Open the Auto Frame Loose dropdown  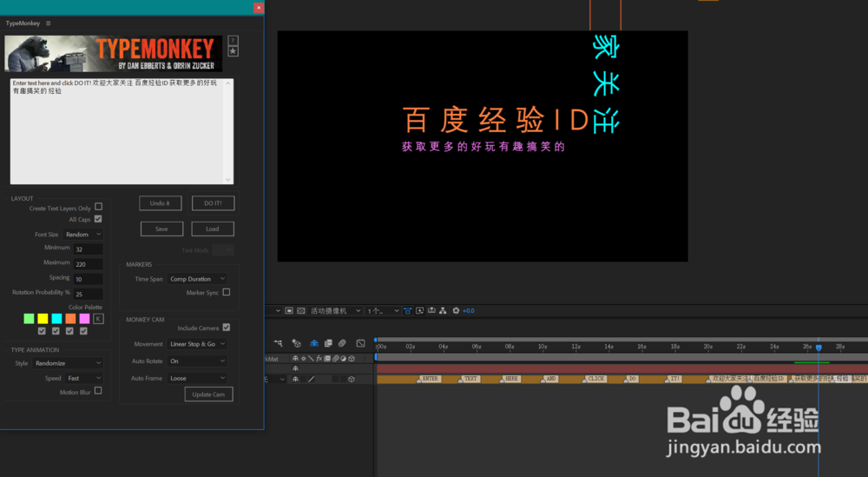(x=197, y=379)
